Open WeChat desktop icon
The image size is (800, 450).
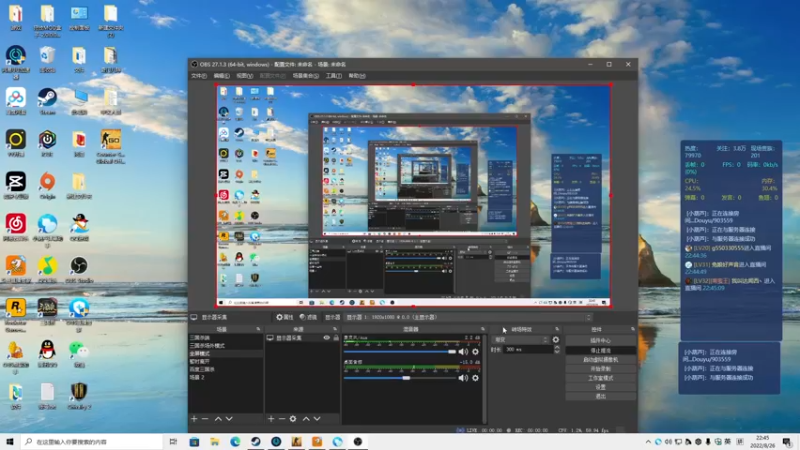click(79, 354)
